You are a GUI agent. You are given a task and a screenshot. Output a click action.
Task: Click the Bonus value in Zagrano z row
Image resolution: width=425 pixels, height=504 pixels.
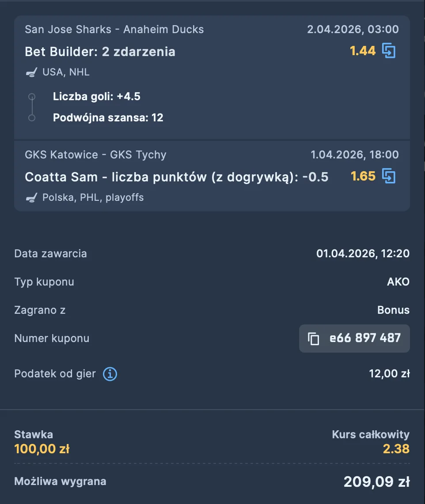pos(393,310)
